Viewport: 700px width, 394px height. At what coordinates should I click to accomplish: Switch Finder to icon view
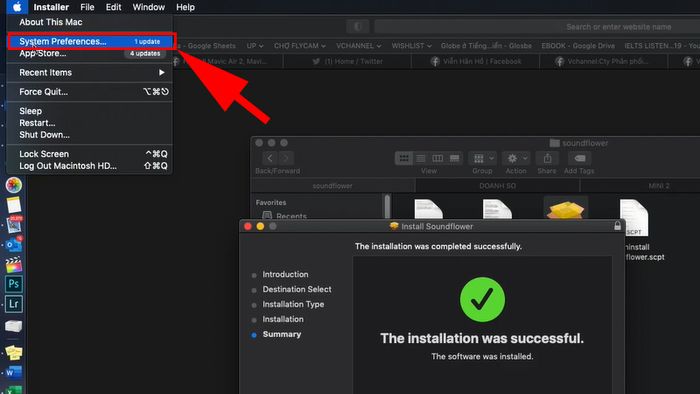coord(404,158)
